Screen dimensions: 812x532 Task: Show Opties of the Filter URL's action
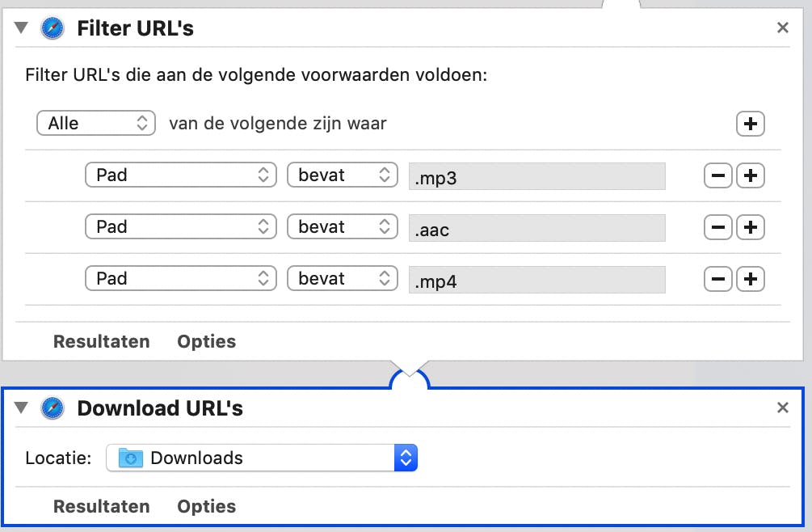pos(207,341)
